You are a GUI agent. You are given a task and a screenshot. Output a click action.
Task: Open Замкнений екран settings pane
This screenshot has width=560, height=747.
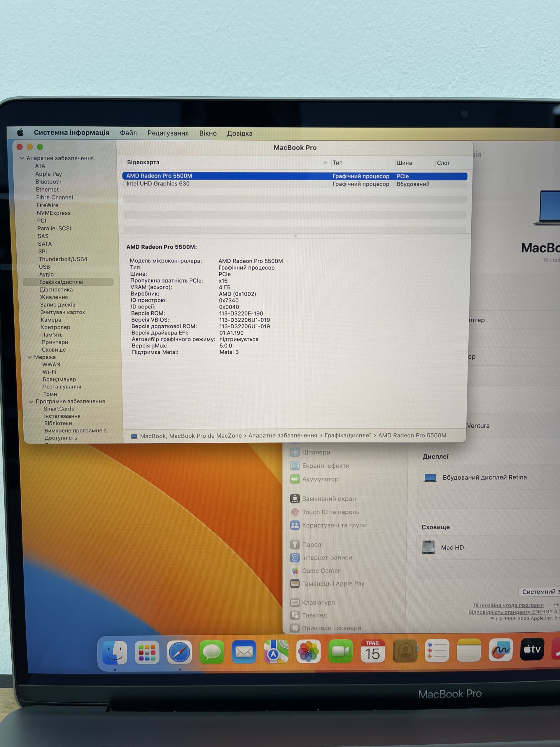tap(323, 498)
